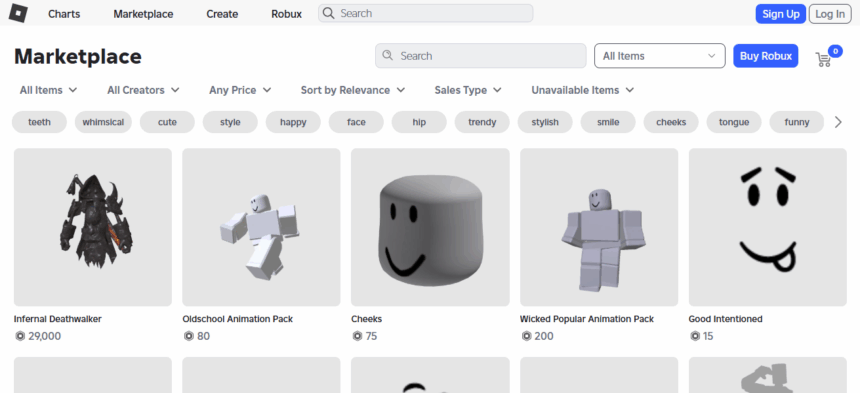
Task: Click the 29,000 price text
Action: click(x=44, y=336)
